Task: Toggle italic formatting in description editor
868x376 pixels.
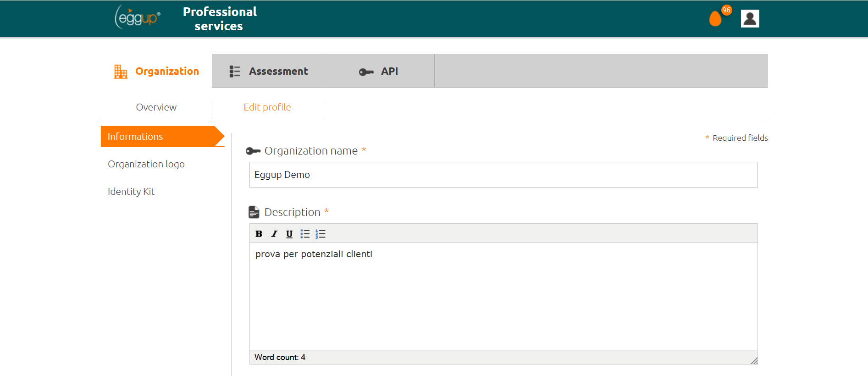Action: pos(274,234)
